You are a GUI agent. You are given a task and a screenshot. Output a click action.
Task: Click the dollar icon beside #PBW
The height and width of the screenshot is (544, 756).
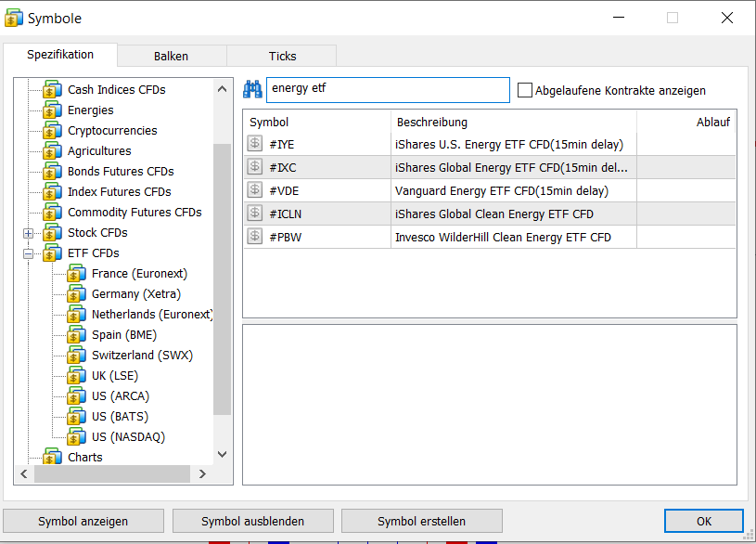click(x=255, y=236)
